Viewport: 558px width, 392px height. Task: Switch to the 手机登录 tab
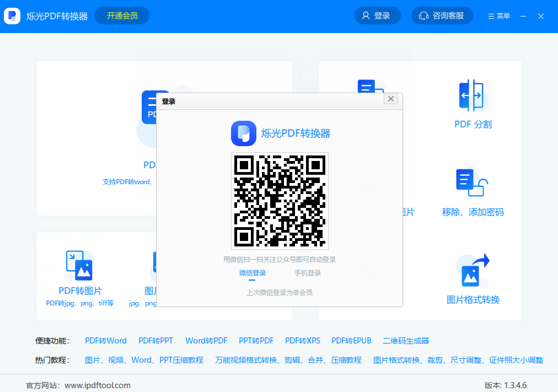tap(307, 272)
